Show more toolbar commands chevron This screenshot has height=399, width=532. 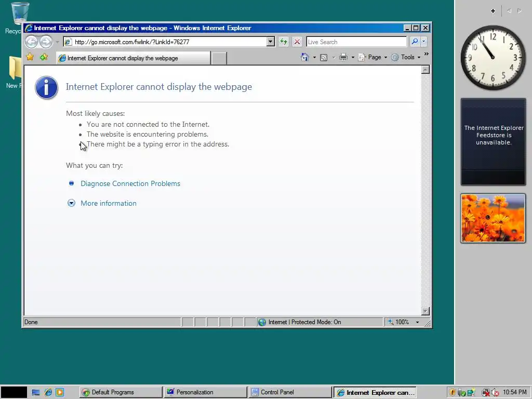point(427,54)
